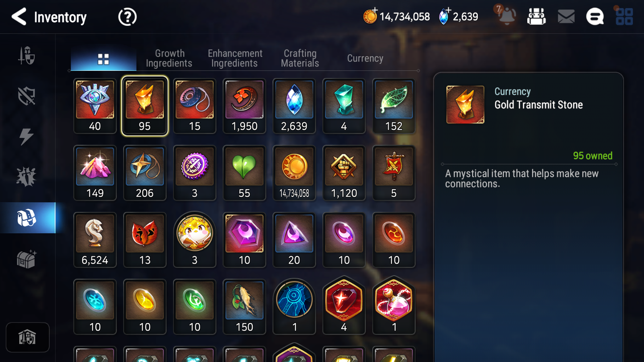Viewport: 644px width, 362px height.
Task: Select the eye-shaped item with 40 owned
Action: click(x=95, y=106)
